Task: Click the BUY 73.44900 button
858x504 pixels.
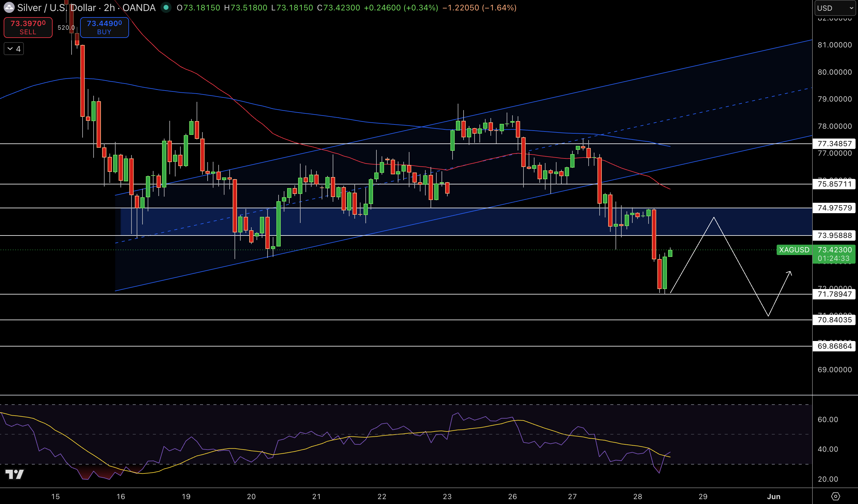Action: coord(104,27)
